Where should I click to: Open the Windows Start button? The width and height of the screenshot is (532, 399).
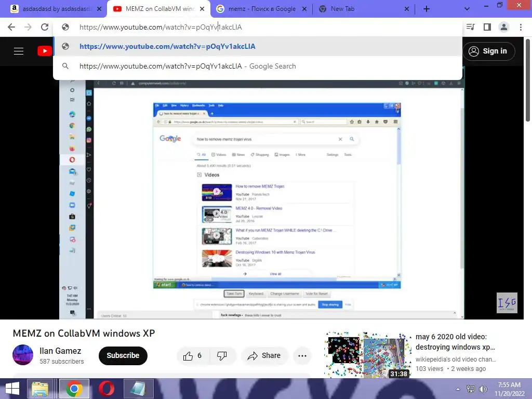tap(12, 389)
